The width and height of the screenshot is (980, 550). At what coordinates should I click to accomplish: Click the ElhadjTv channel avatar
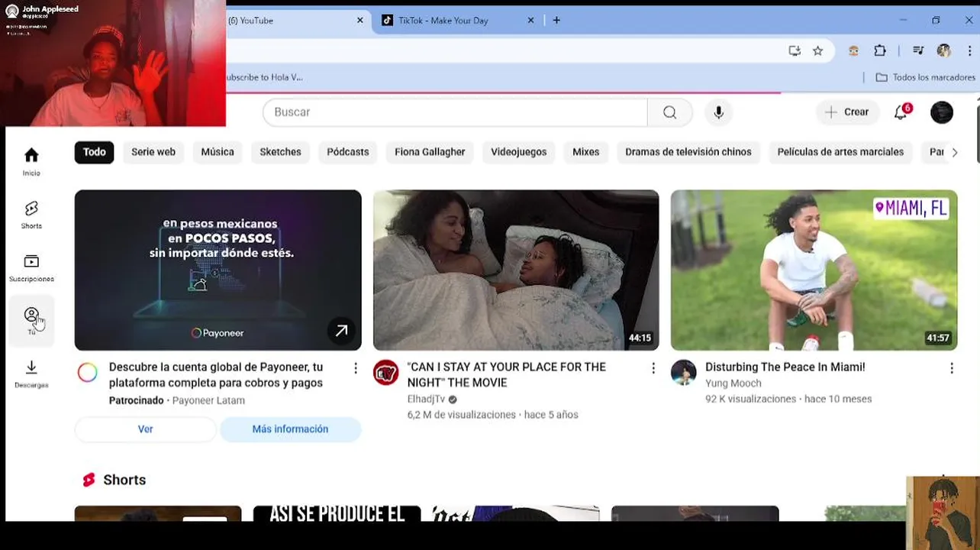[386, 373]
